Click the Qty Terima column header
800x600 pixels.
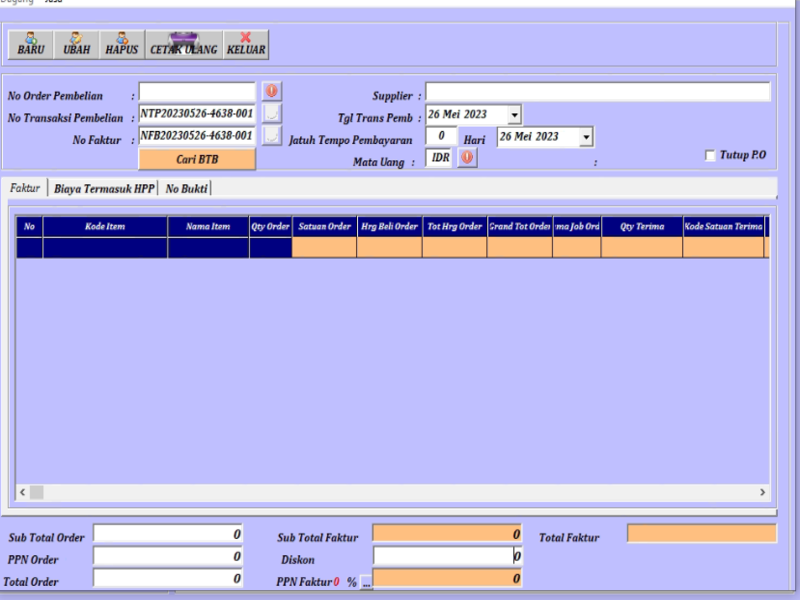click(x=642, y=227)
